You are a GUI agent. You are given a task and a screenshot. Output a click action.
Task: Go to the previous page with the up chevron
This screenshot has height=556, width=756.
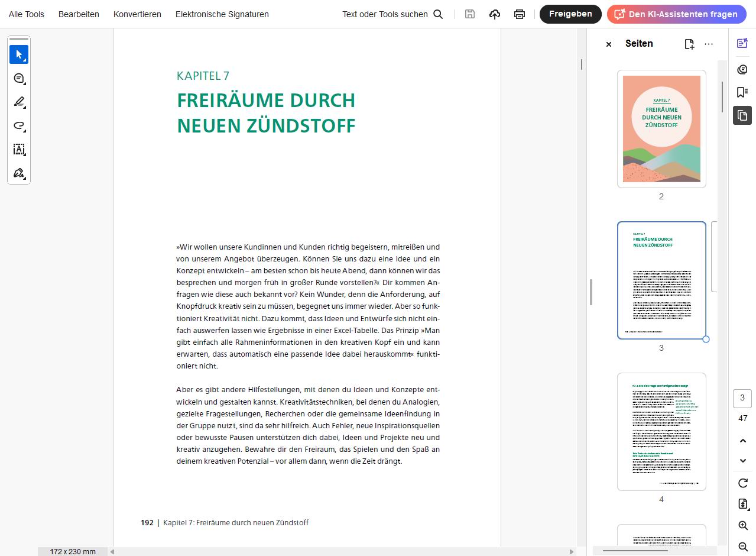click(743, 441)
